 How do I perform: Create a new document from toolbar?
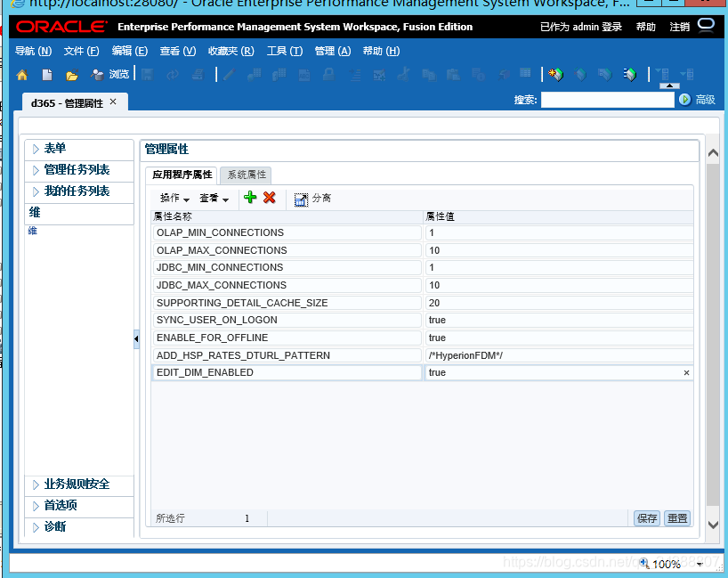47,74
